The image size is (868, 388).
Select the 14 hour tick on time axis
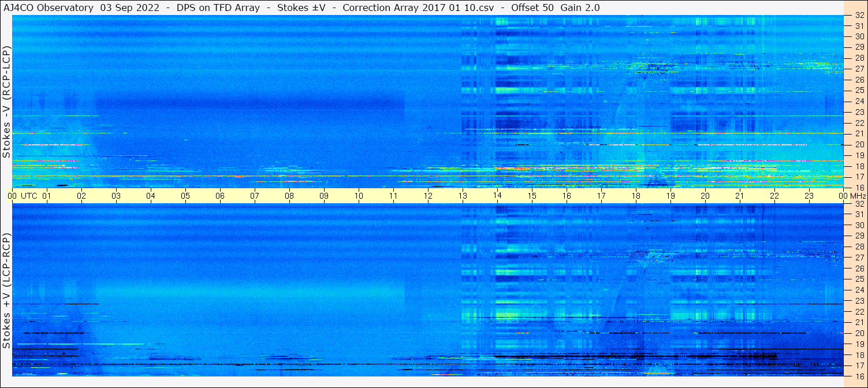tap(497, 196)
